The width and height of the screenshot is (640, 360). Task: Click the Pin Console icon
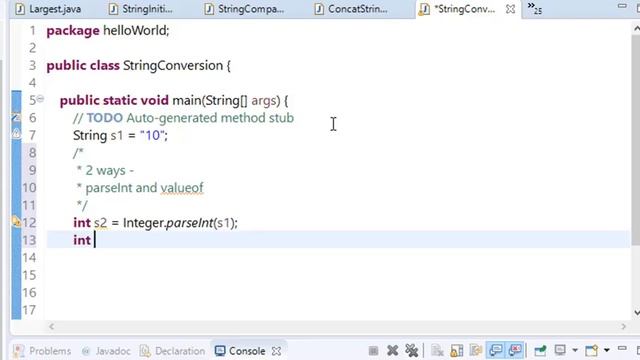(540, 351)
